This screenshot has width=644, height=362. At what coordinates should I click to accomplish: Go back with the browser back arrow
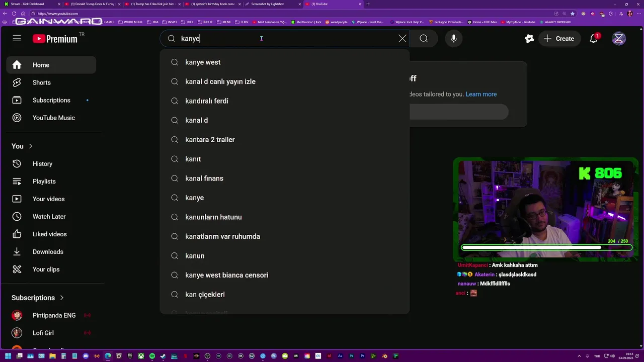5,14
